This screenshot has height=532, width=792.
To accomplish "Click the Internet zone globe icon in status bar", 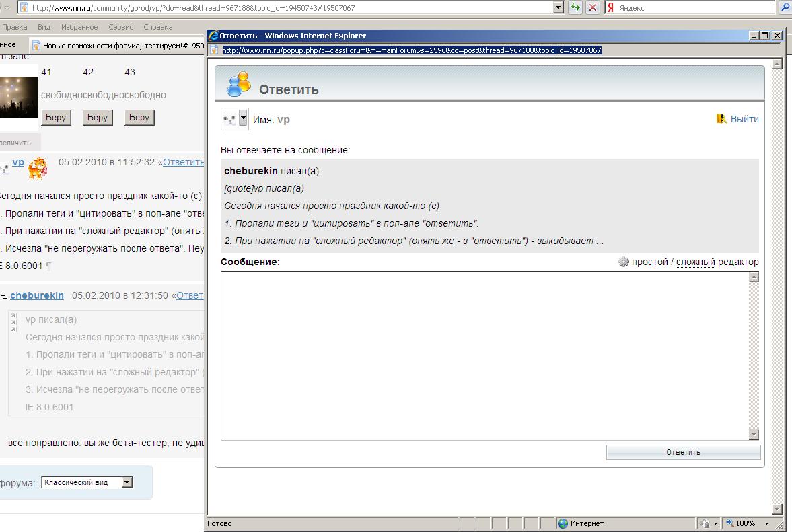I will tap(563, 523).
